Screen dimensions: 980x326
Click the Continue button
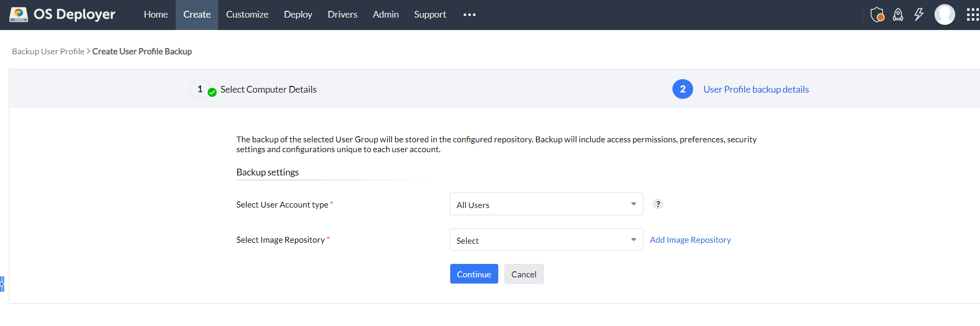[474, 274]
